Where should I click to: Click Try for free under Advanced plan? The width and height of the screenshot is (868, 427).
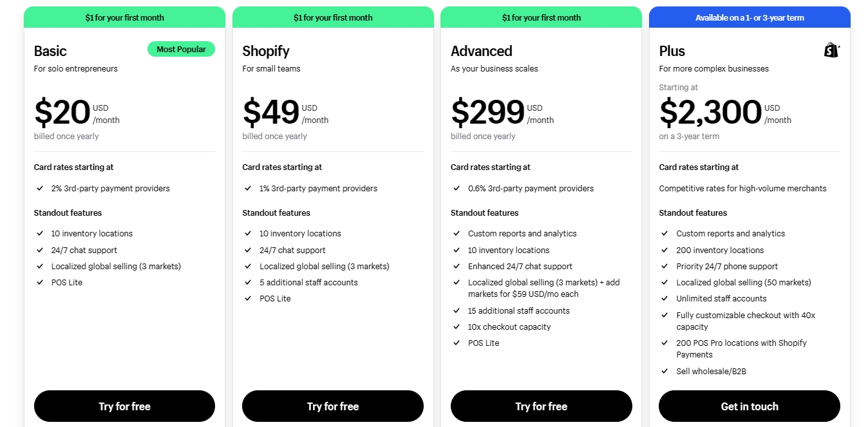pos(541,406)
